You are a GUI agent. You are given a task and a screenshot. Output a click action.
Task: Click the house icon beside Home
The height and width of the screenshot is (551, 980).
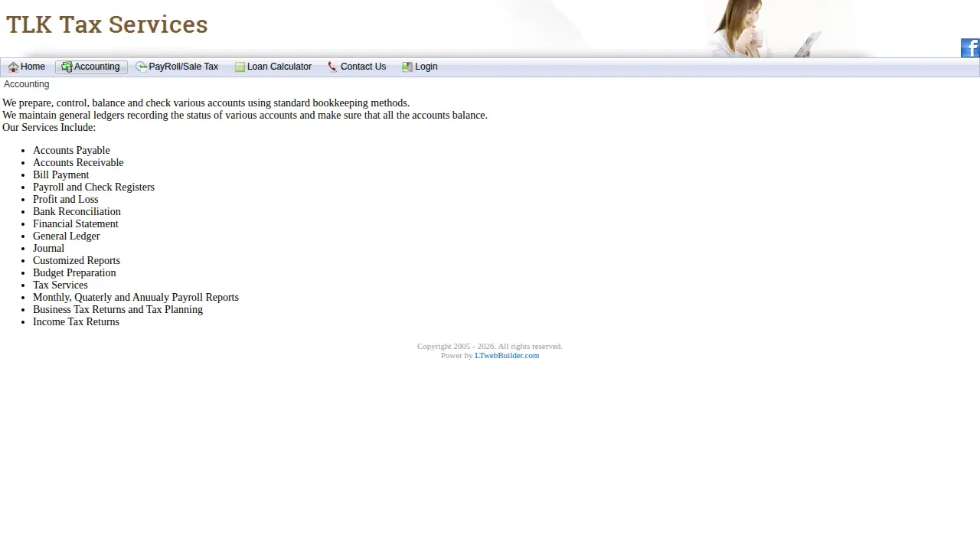[13, 67]
